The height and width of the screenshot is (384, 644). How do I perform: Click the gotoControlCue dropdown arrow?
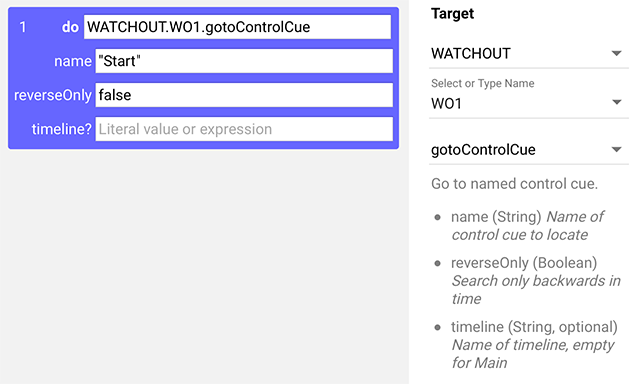pos(616,149)
